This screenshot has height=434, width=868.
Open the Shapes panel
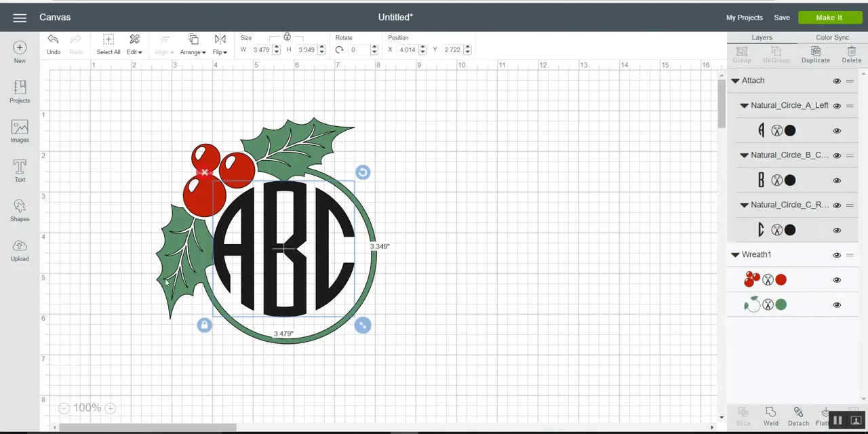click(20, 210)
